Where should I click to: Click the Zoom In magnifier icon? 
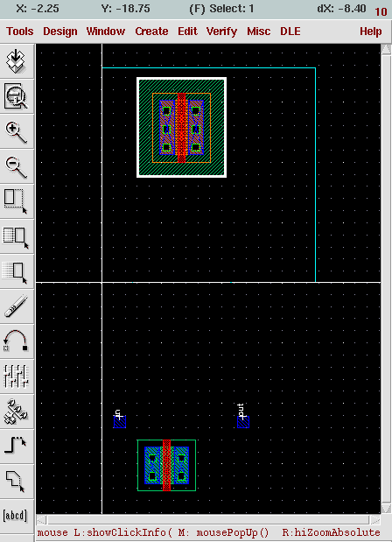(17, 131)
